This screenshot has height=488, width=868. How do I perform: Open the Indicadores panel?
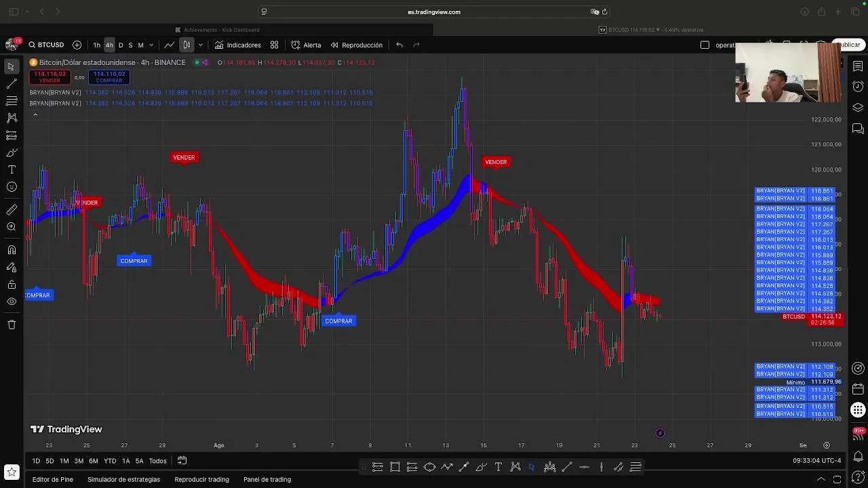pos(238,45)
